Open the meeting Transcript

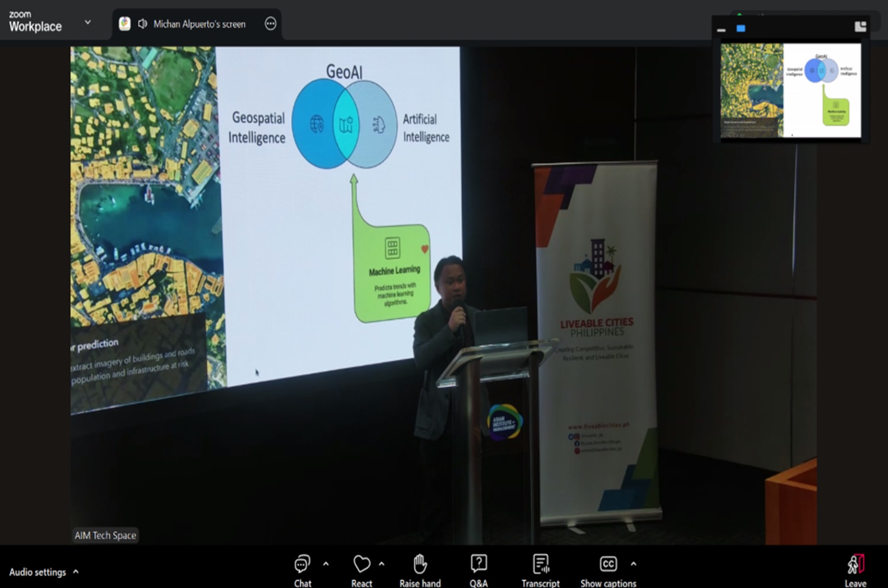540,570
